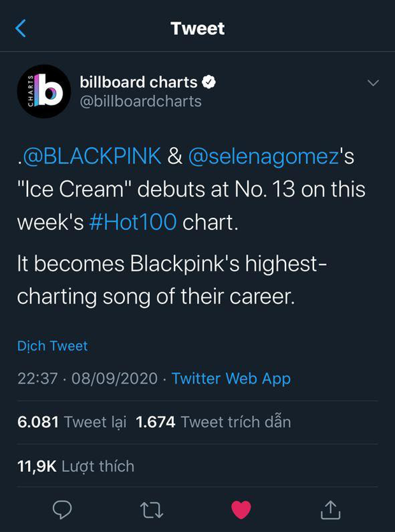The width and height of the screenshot is (395, 532).
Task: Tap the share upload icon
Action: click(x=331, y=508)
